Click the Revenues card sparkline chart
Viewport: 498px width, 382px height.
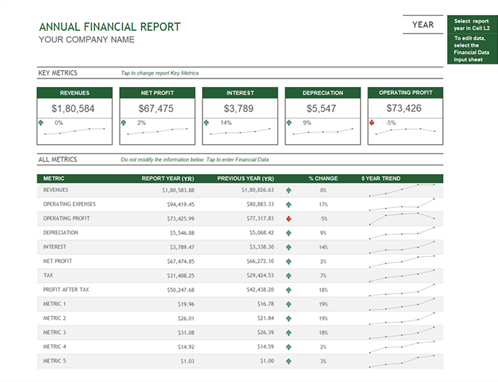click(x=75, y=131)
